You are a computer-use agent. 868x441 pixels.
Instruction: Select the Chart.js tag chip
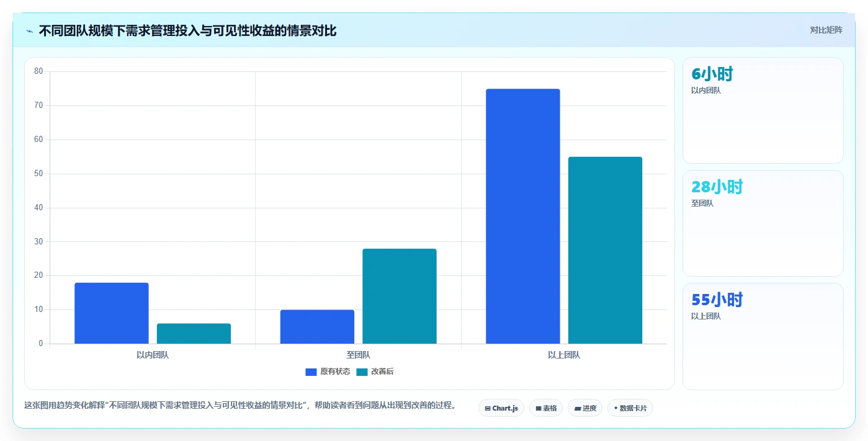[x=501, y=408]
